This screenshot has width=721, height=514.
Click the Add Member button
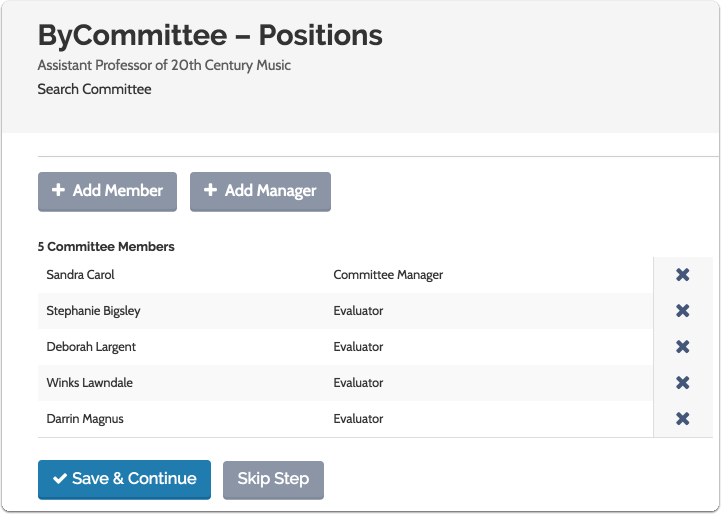point(107,191)
